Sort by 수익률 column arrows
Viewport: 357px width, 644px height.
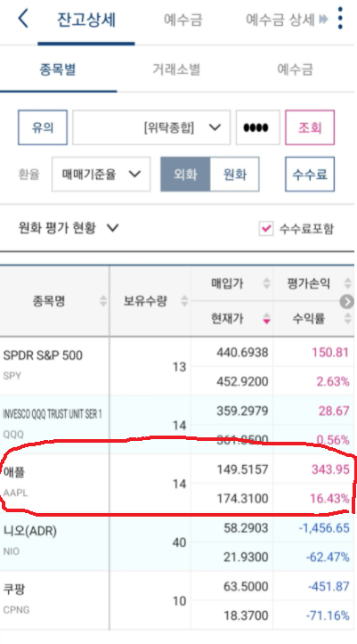pyautogui.click(x=348, y=318)
